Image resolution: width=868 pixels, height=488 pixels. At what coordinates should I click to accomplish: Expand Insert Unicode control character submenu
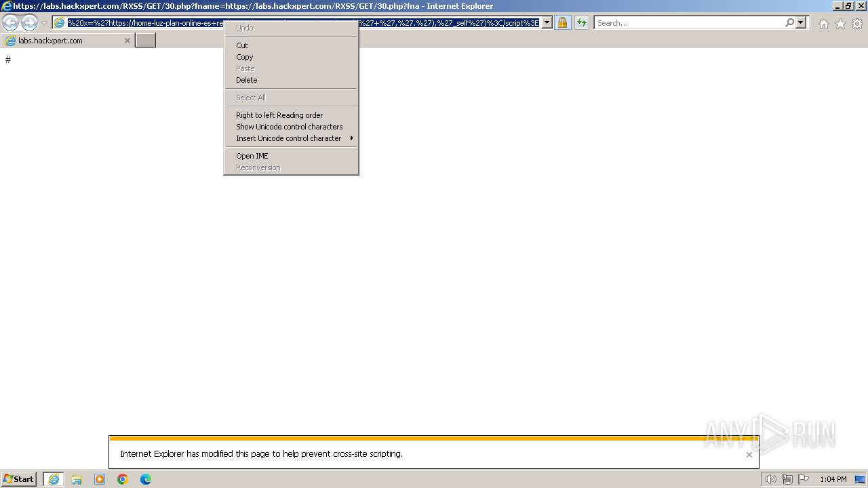coord(291,138)
